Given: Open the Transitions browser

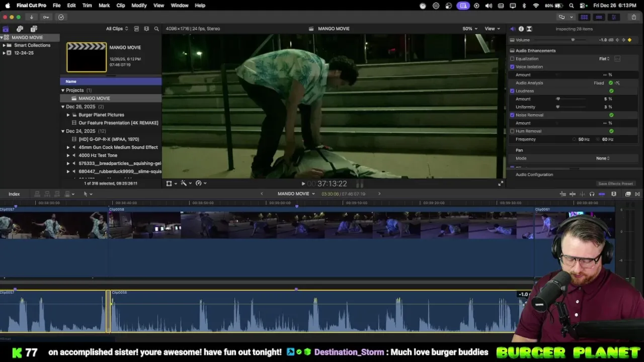Looking at the screenshot, I should [637, 194].
